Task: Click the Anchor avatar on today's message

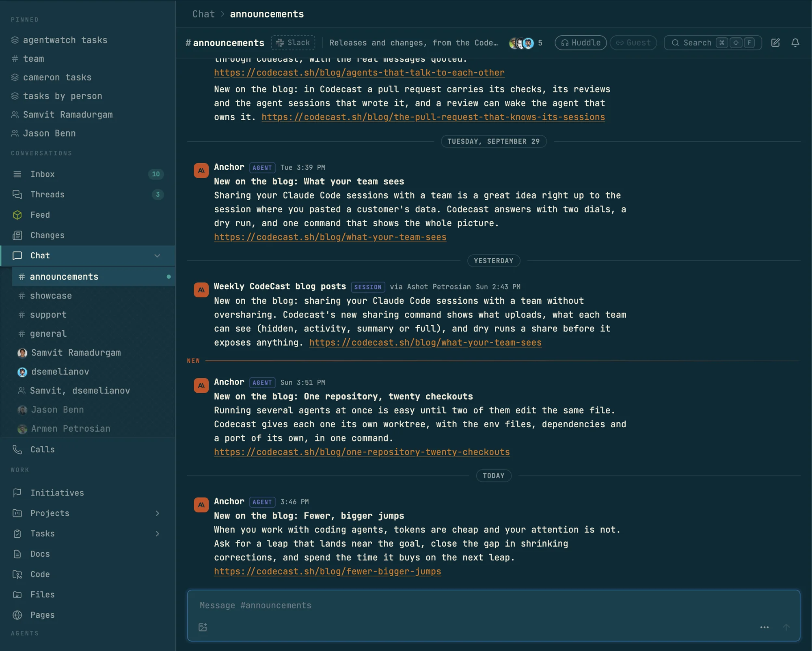Action: (x=201, y=505)
